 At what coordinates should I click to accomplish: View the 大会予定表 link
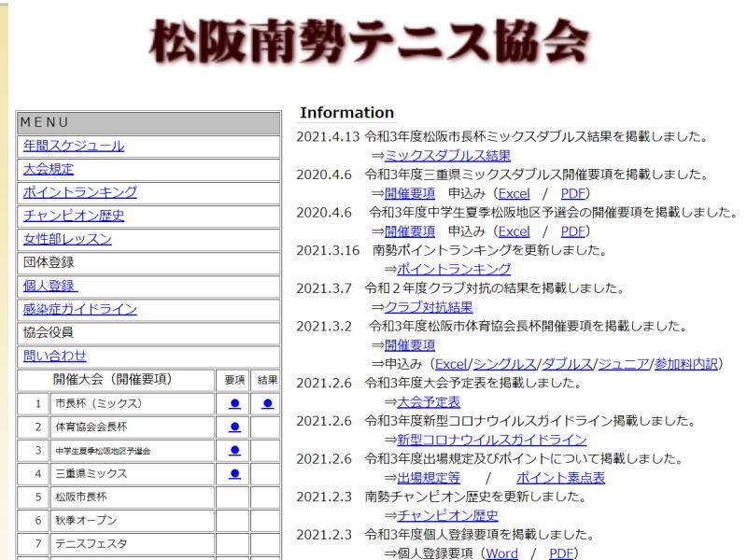click(429, 402)
